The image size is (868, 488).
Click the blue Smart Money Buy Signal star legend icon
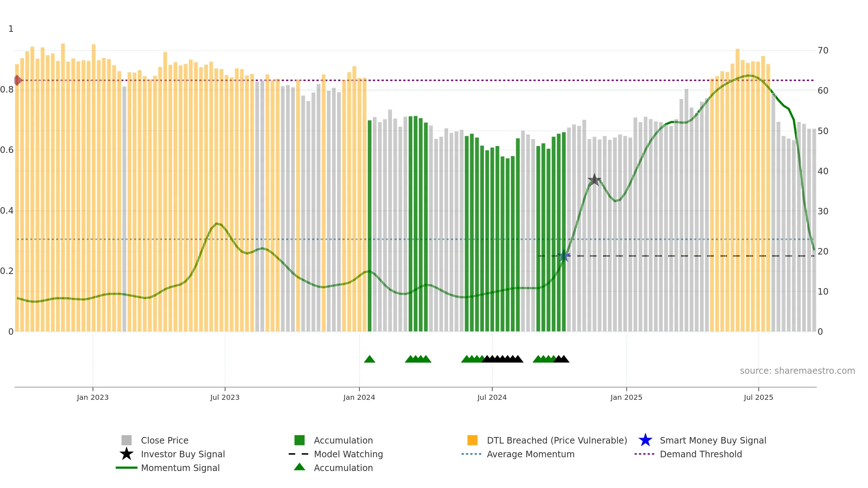(x=645, y=440)
